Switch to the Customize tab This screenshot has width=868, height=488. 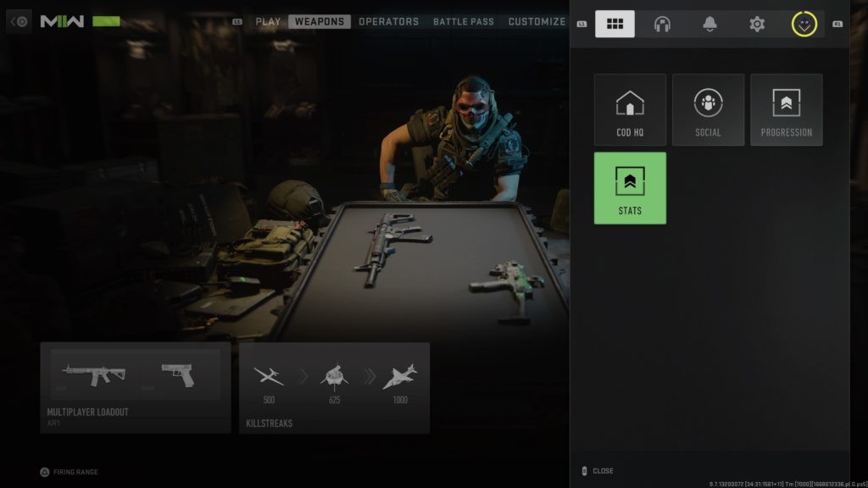pyautogui.click(x=537, y=21)
